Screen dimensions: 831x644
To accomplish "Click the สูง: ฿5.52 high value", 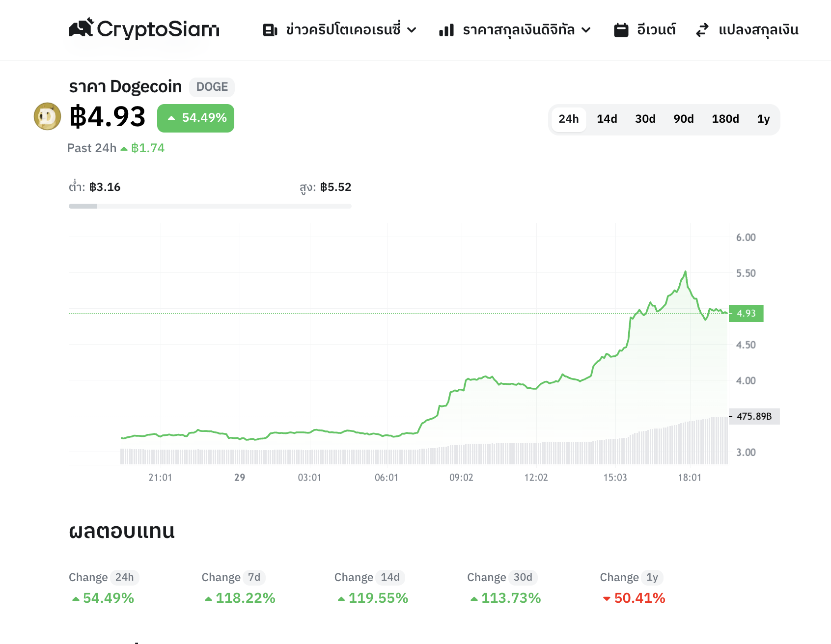I will pos(325,188).
